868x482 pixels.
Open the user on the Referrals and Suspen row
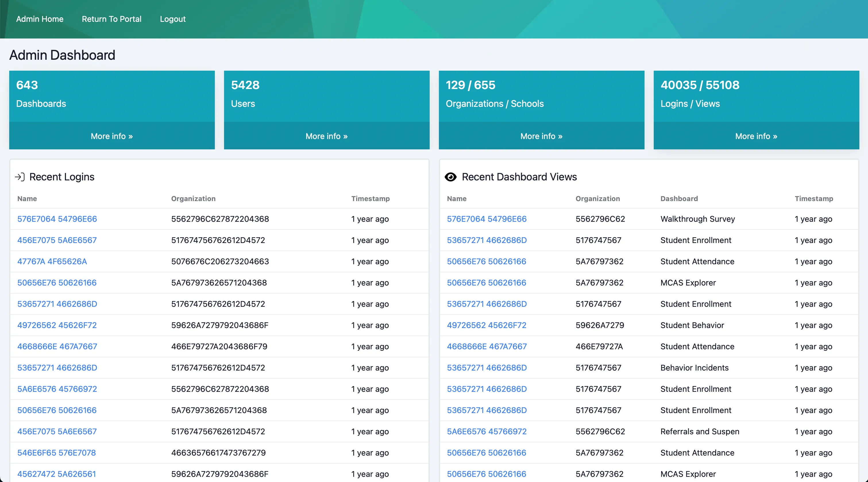(x=487, y=431)
